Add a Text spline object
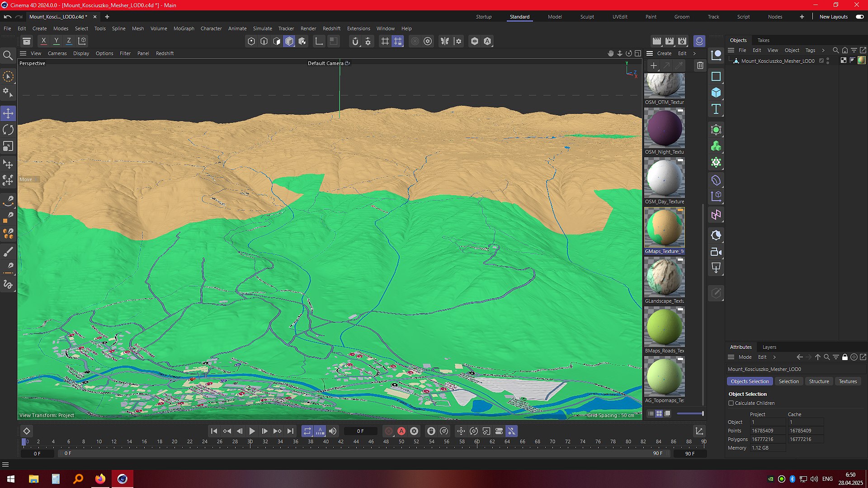The height and width of the screenshot is (488, 868). click(716, 109)
